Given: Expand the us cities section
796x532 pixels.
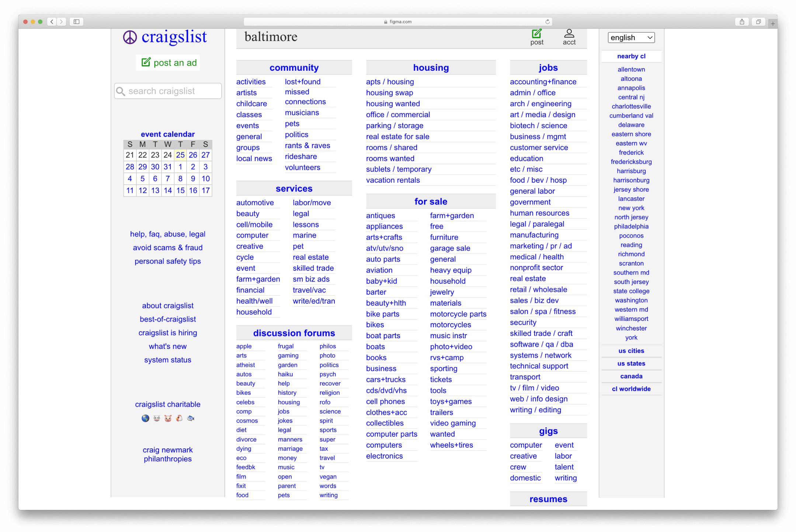Looking at the screenshot, I should click(x=631, y=351).
